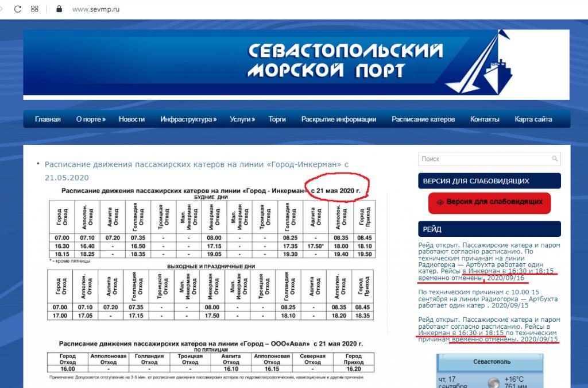Click ВЫХОДНЫЕ И ПРАЗДНИЧНЫЕ ДНИ caption
Viewport: 588px width, 388px height.
click(211, 266)
